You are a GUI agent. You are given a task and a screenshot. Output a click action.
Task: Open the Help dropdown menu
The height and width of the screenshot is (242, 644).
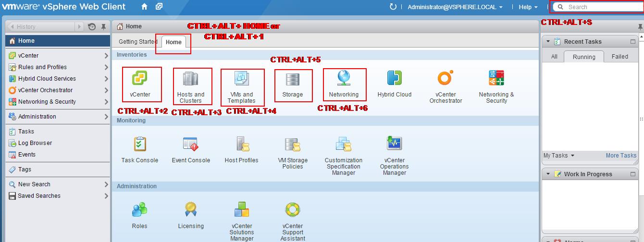(x=528, y=7)
